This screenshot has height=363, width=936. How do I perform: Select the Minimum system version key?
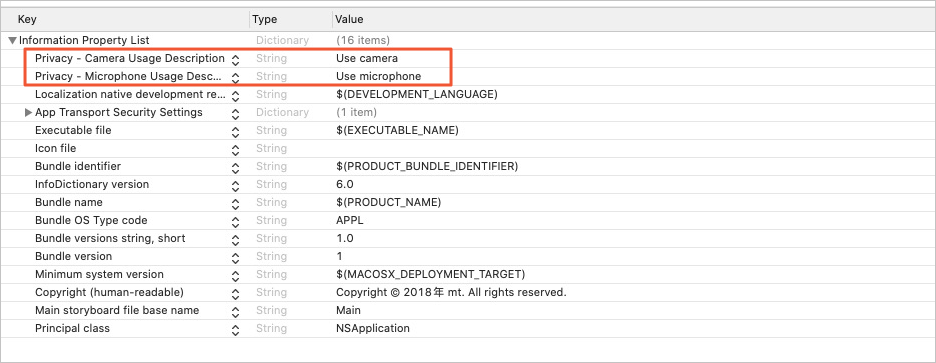pos(99,275)
